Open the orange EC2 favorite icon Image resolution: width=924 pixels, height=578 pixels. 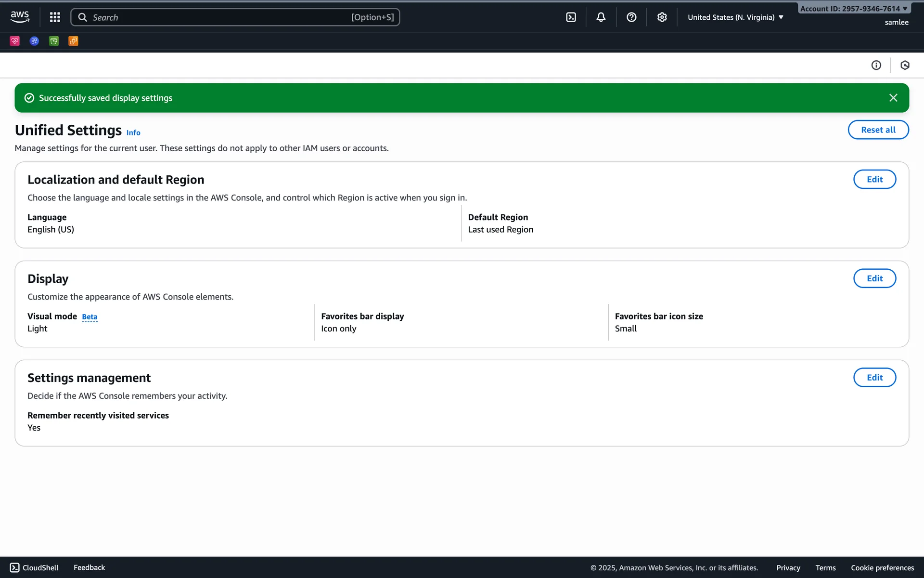click(73, 41)
